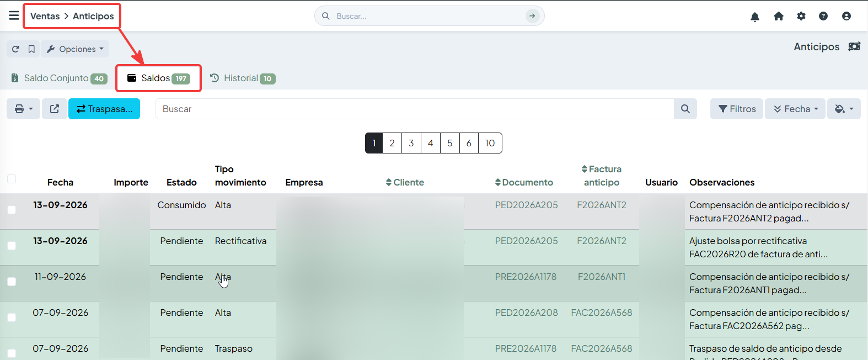The image size is (868, 360).
Task: Open the Historial tab
Action: [243, 78]
